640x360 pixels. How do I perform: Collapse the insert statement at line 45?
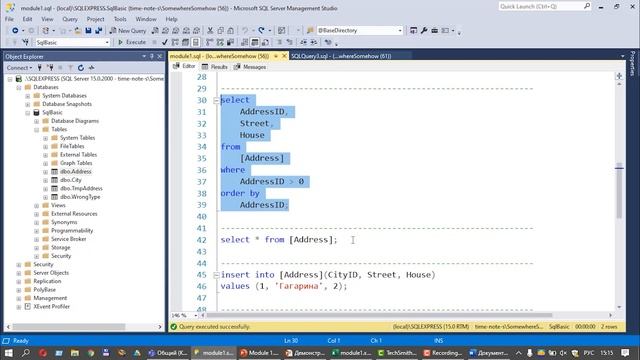(216, 275)
